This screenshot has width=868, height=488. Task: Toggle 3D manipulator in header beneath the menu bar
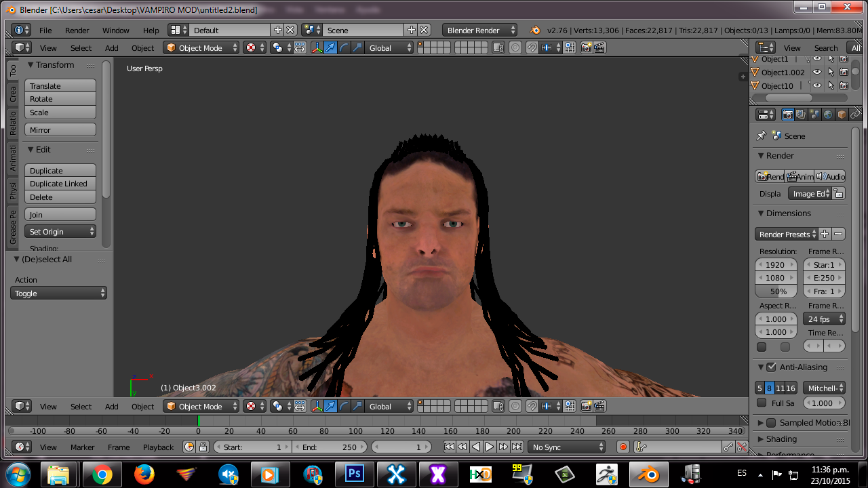pyautogui.click(x=317, y=47)
